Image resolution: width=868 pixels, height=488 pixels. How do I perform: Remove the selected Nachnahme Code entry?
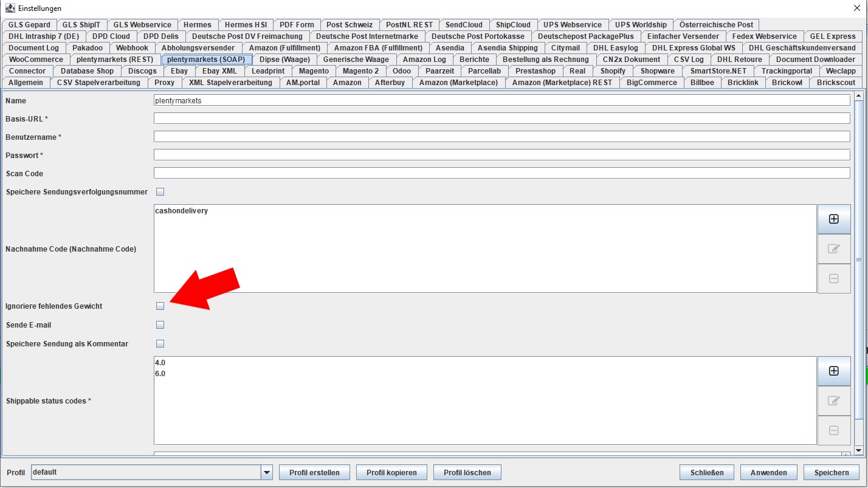tap(834, 278)
